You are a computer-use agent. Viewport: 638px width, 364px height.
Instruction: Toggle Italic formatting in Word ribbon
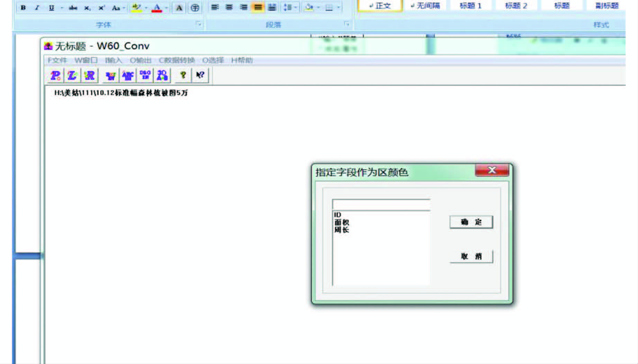point(37,8)
